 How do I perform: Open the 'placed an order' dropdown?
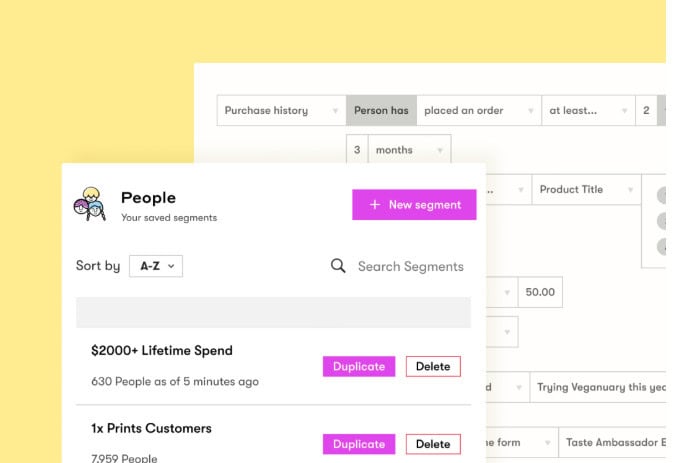point(478,111)
